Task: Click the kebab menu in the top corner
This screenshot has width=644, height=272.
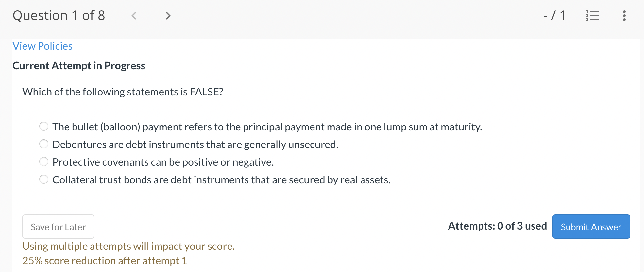Action: [624, 15]
